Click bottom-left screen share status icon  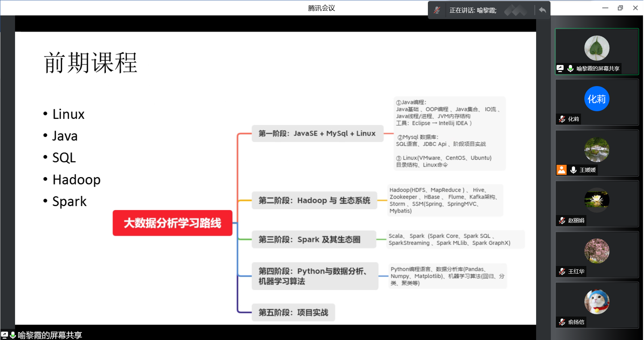(4, 335)
